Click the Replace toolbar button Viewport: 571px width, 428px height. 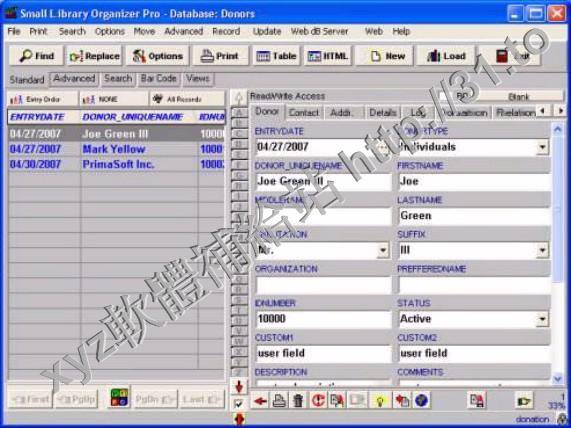click(x=94, y=56)
